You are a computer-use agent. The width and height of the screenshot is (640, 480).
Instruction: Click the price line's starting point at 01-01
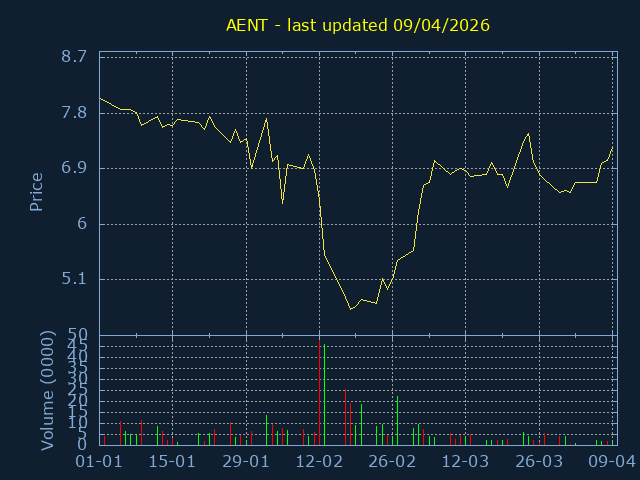click(x=100, y=98)
